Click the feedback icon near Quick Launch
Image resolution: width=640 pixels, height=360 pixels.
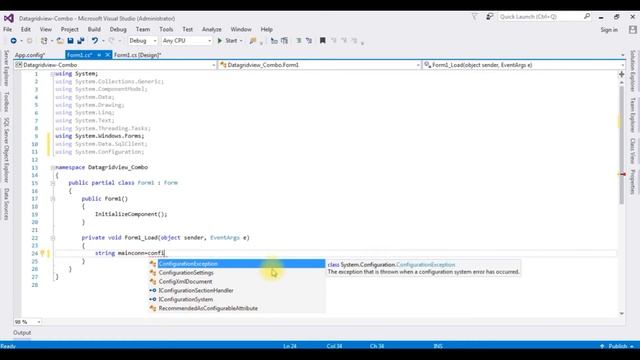489,17
